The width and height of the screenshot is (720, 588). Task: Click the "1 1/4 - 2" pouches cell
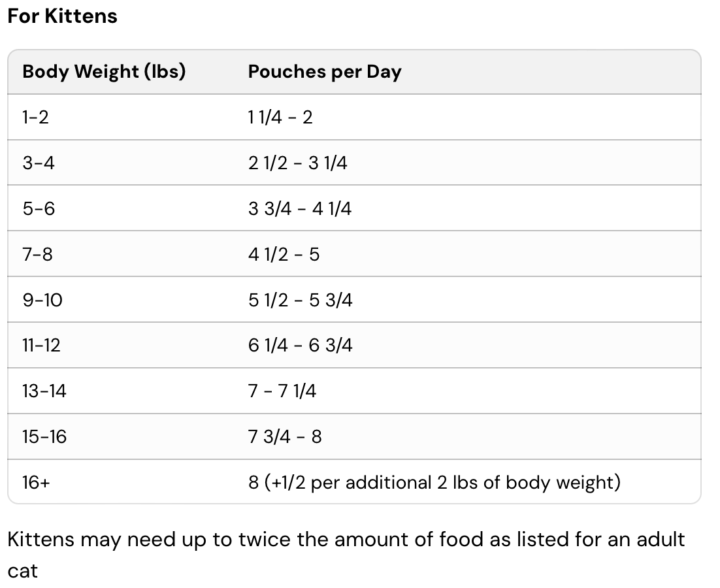coord(280,118)
